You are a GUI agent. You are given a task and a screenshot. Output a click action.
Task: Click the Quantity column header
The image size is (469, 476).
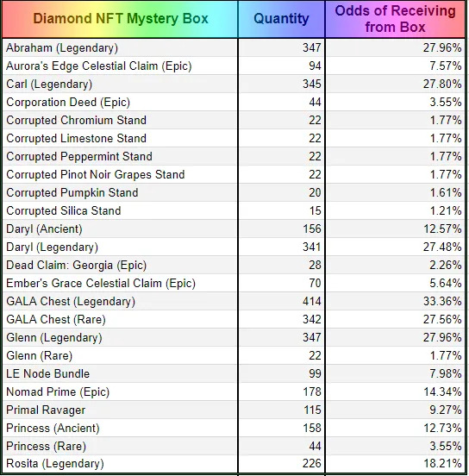[281, 19]
